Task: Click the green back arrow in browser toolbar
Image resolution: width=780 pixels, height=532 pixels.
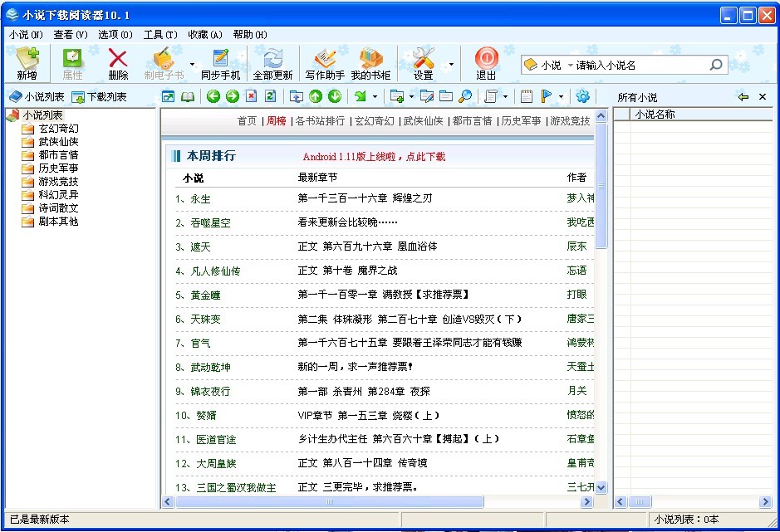Action: pyautogui.click(x=213, y=96)
